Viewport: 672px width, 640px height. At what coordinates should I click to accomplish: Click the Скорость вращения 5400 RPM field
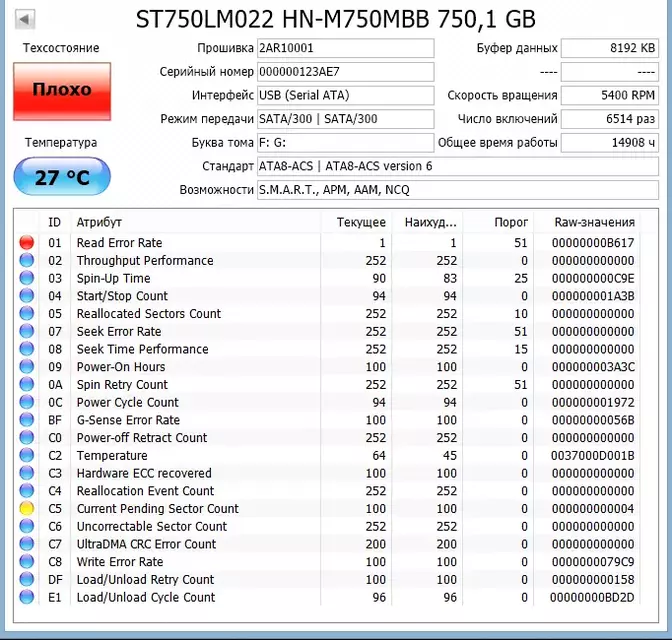point(610,95)
